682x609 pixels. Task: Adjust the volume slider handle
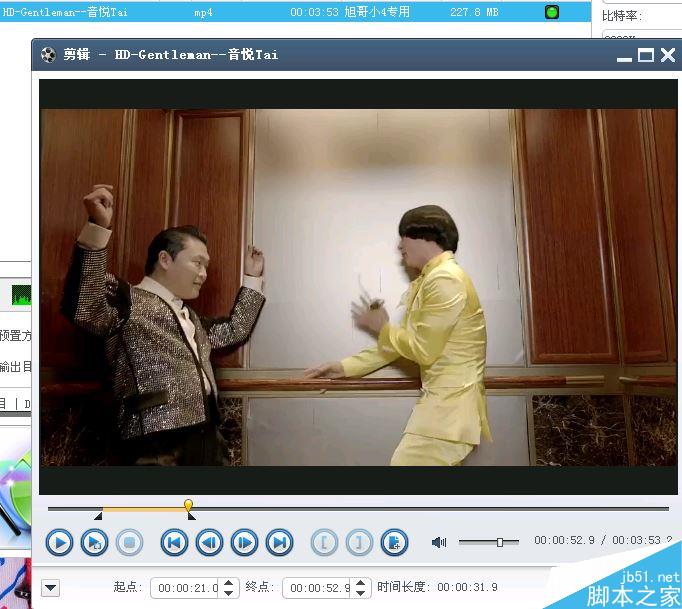point(500,542)
